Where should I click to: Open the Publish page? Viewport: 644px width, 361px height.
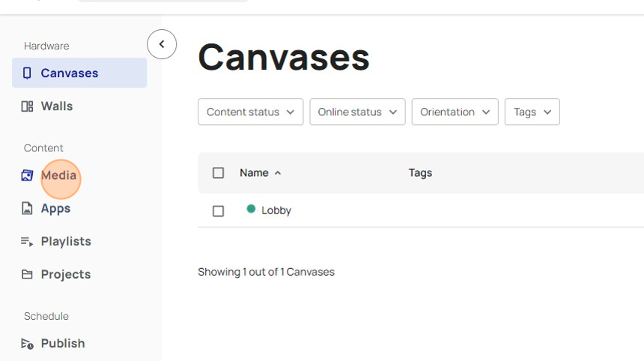tap(63, 343)
